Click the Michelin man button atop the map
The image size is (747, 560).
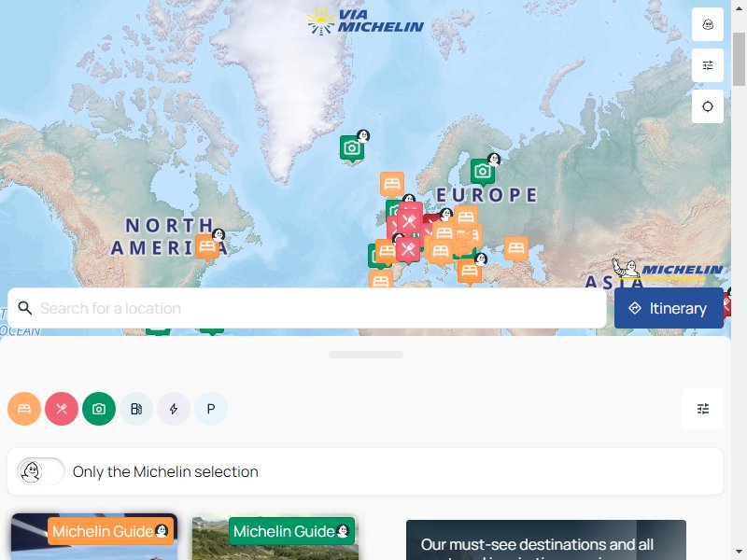(708, 24)
